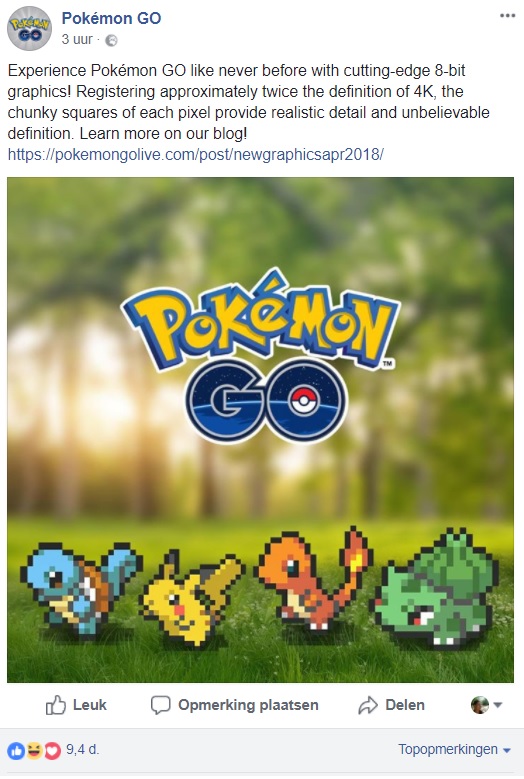View the 9,4 d. reactions count
The height and width of the screenshot is (779, 524).
(x=82, y=749)
